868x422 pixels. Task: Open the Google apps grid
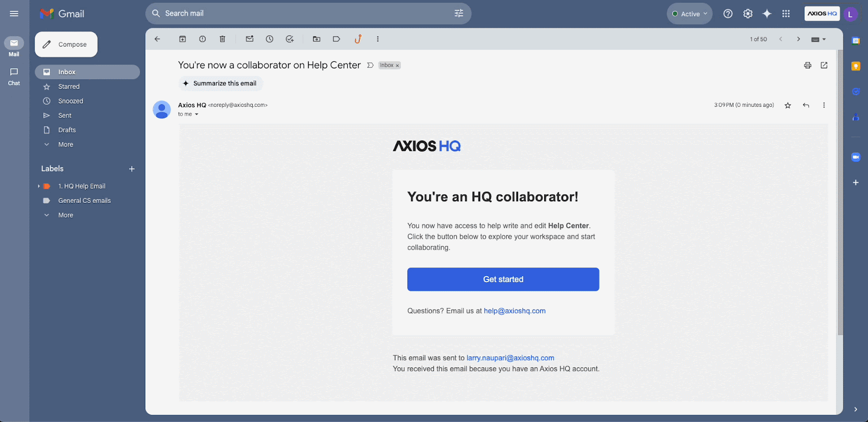786,14
